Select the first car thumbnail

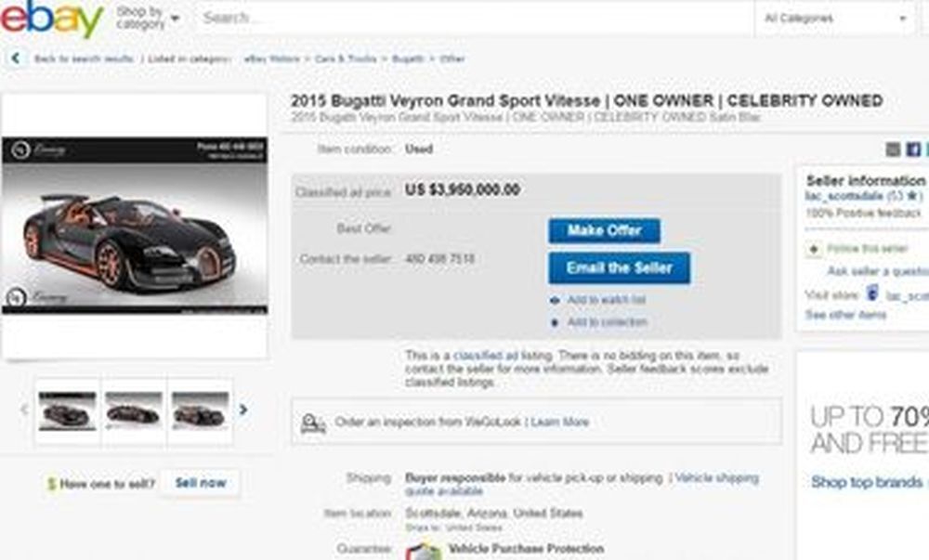pyautogui.click(x=67, y=410)
